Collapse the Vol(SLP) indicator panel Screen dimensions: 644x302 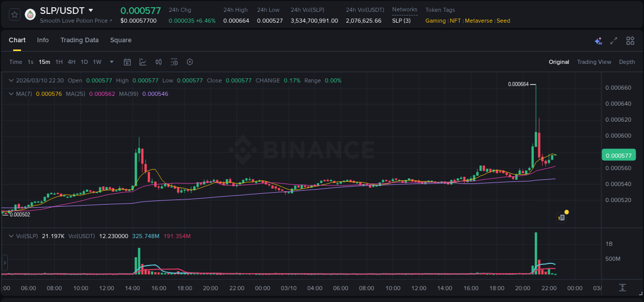pyautogui.click(x=10, y=236)
